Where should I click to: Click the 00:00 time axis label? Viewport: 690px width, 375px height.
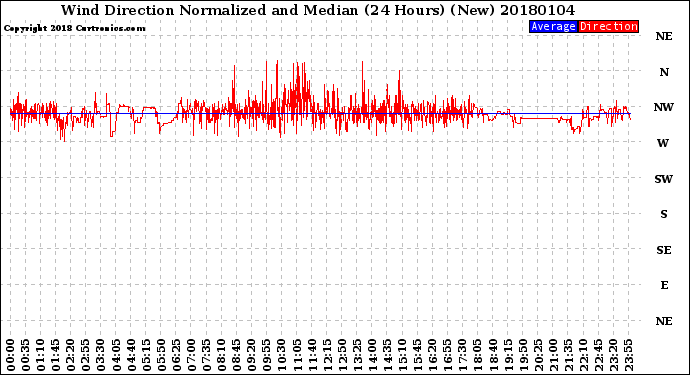11,355
